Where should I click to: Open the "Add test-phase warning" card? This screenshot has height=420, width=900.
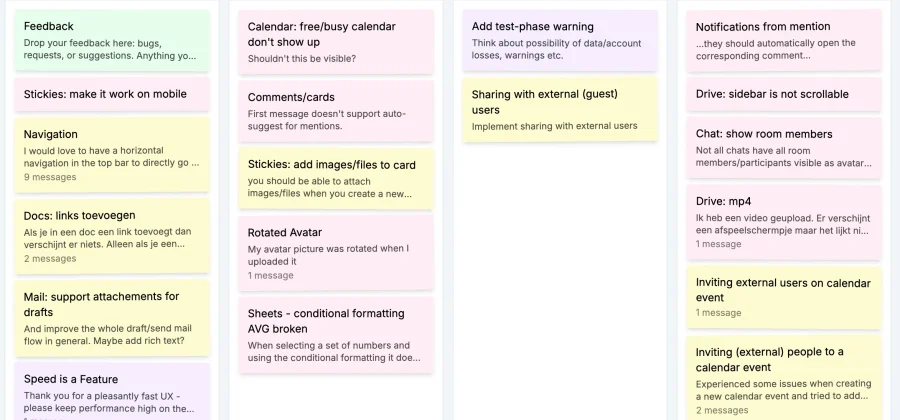coord(560,40)
